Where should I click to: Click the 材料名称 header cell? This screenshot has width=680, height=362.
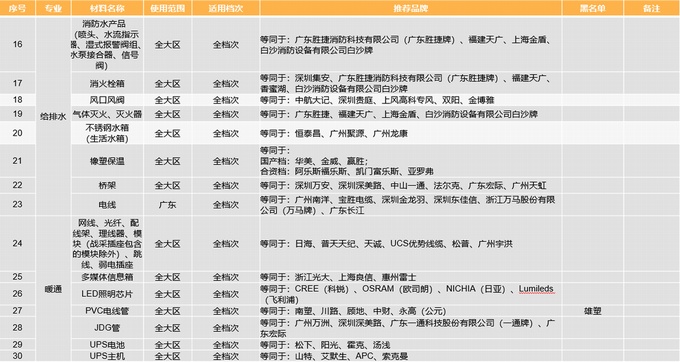(107, 8)
